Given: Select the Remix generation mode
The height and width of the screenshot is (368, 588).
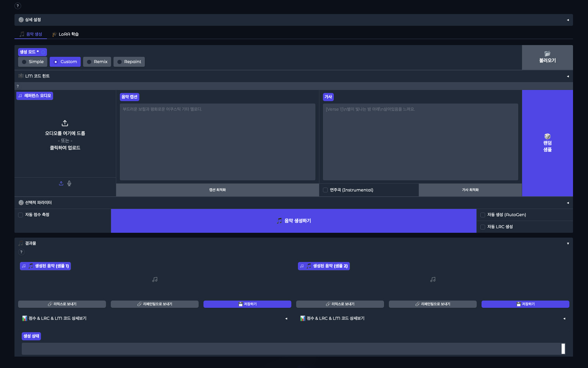Looking at the screenshot, I should tap(97, 62).
